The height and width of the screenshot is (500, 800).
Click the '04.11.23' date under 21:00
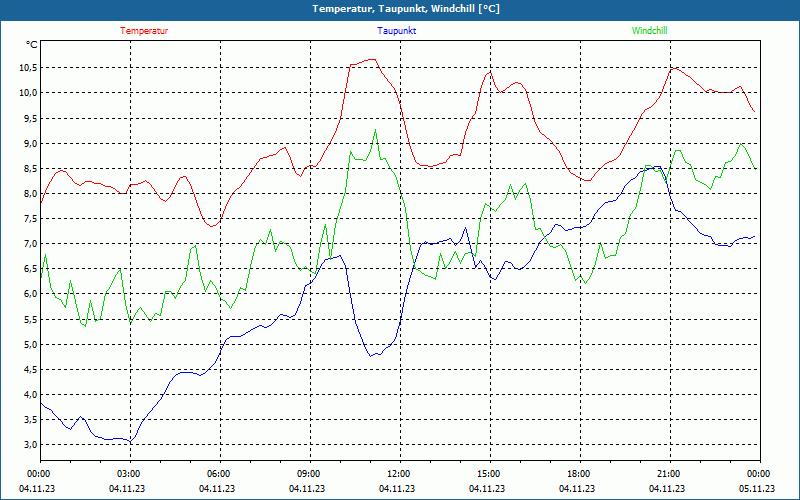point(667,489)
